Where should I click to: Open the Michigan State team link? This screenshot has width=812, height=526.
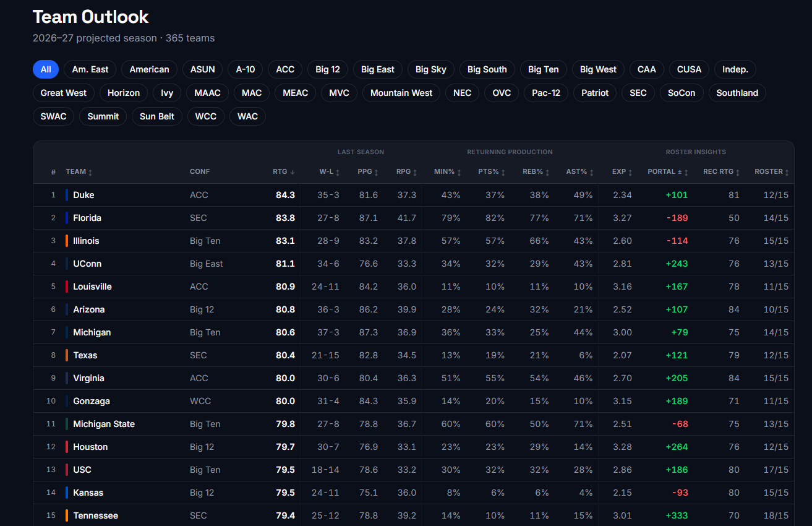(x=104, y=424)
